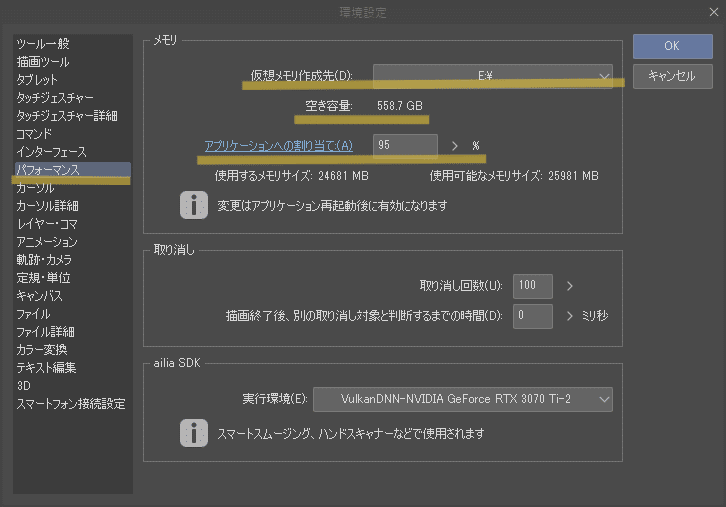Close the 環境設定 dialog
The width and height of the screenshot is (726, 507).
(713, 12)
